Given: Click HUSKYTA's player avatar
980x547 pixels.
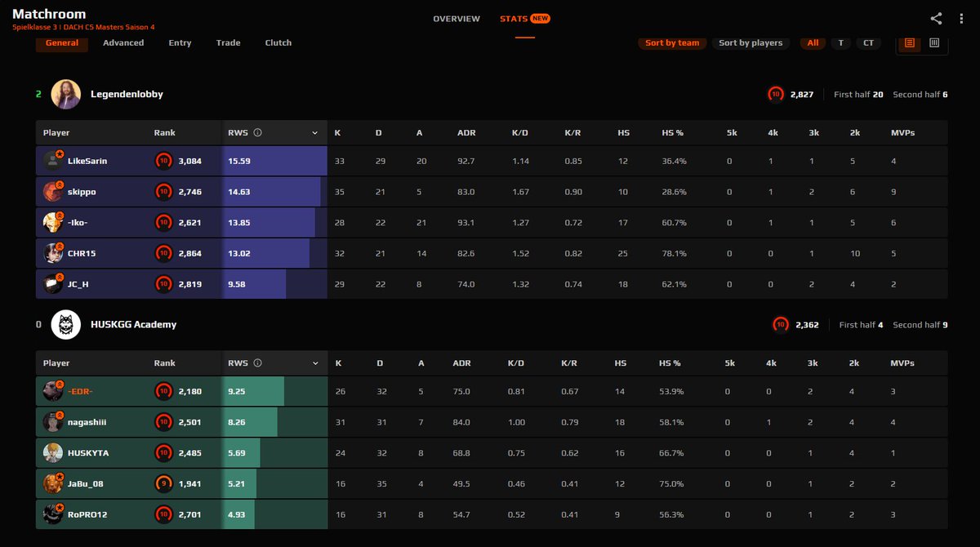Looking at the screenshot, I should 53,452.
